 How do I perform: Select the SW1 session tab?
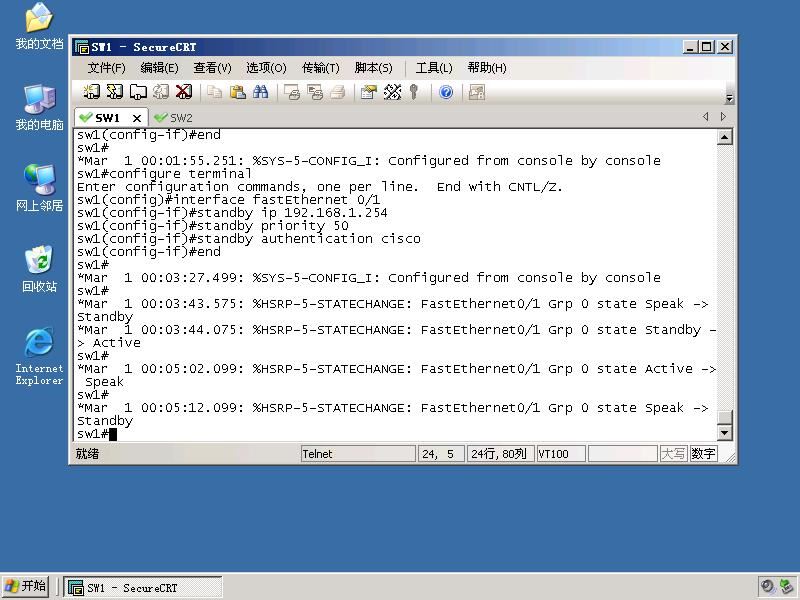click(x=106, y=118)
